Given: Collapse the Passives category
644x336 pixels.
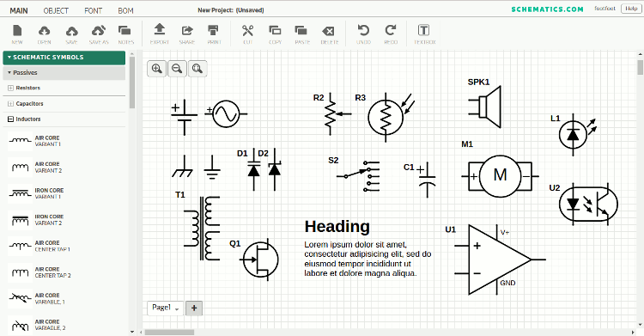Looking at the screenshot, I should click(x=64, y=73).
